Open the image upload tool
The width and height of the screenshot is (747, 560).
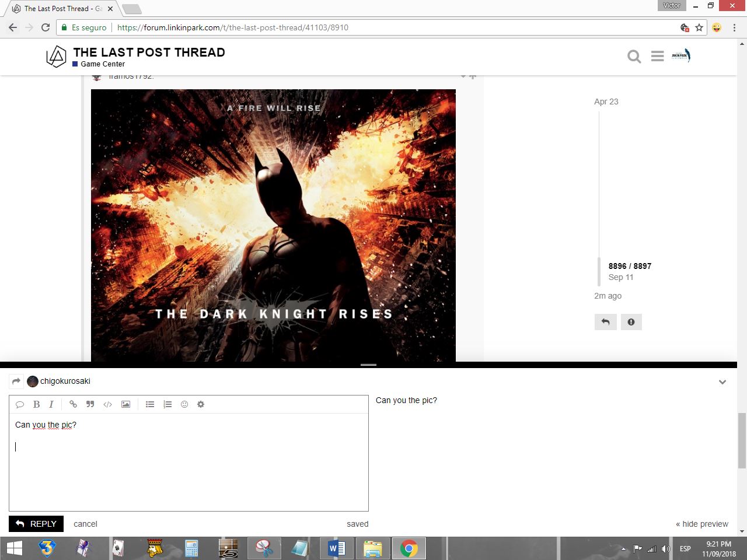pos(125,404)
